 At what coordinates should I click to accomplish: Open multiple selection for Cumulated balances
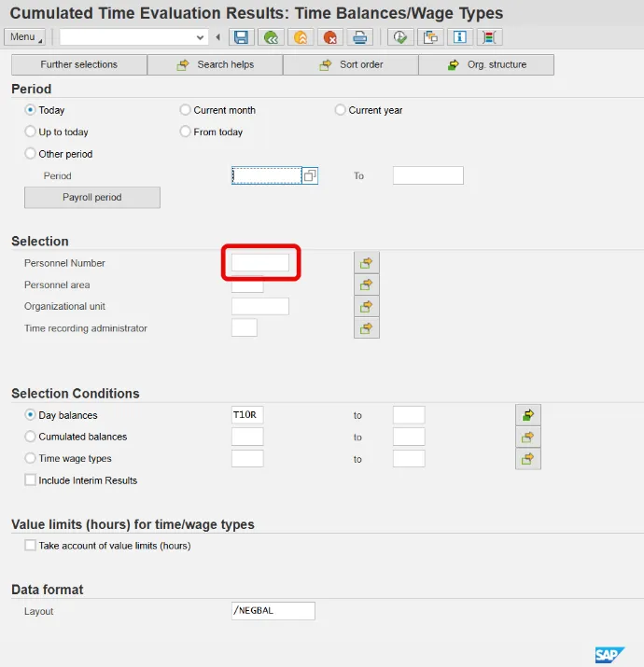point(527,437)
